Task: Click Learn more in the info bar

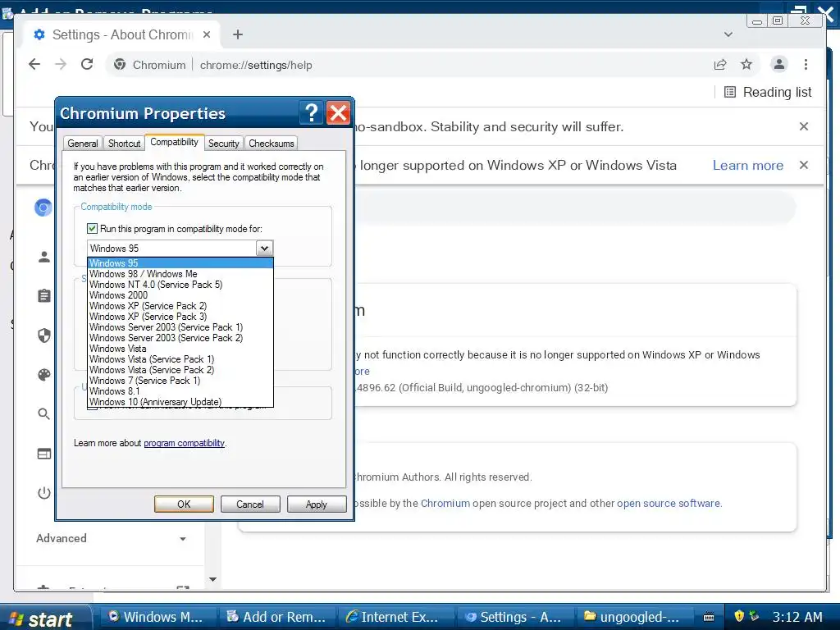Action: [748, 166]
